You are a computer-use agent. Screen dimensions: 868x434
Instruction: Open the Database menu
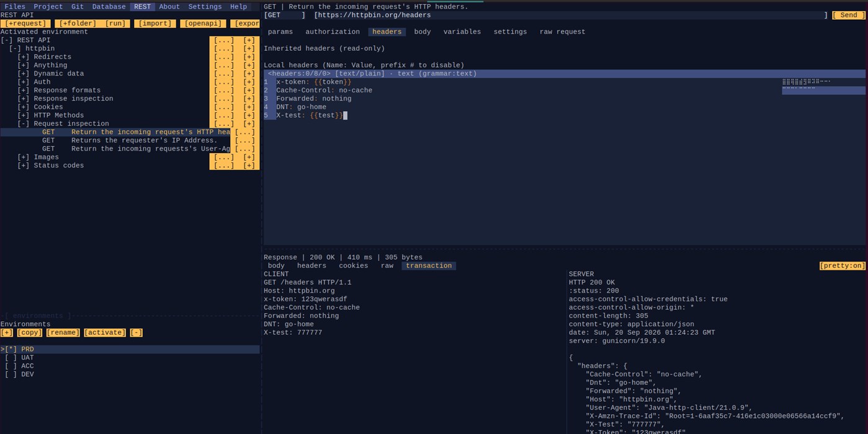click(109, 7)
